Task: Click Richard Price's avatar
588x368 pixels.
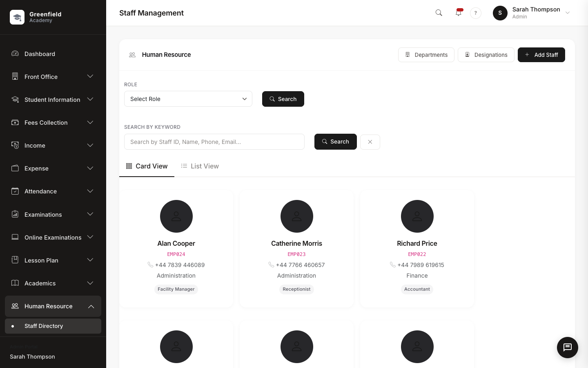Action: point(417,216)
